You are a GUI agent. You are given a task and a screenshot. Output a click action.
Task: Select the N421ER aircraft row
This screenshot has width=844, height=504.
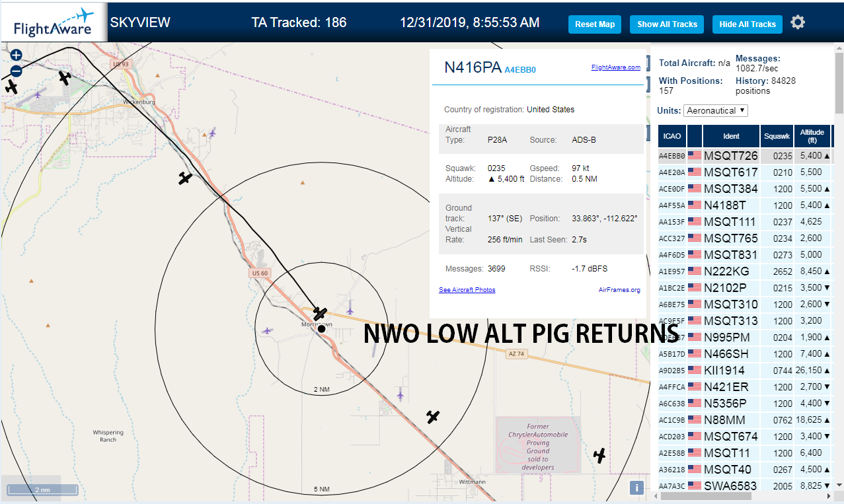(745, 387)
